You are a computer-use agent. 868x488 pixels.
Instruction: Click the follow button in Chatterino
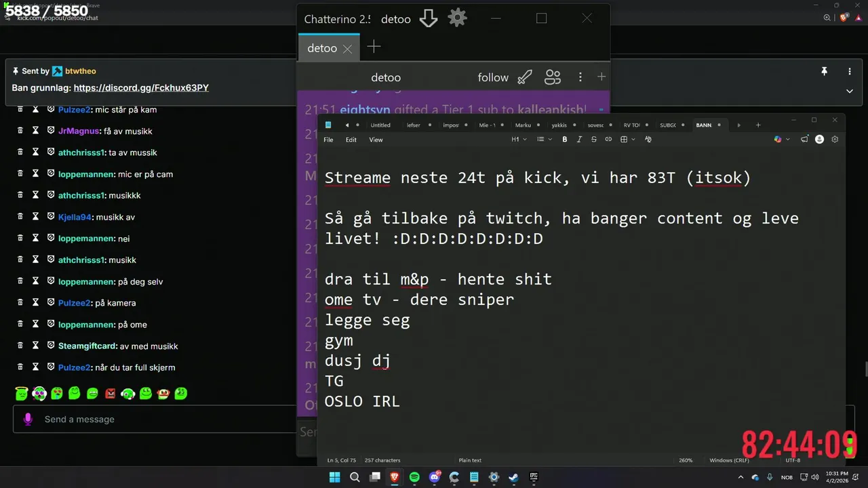[x=493, y=77]
